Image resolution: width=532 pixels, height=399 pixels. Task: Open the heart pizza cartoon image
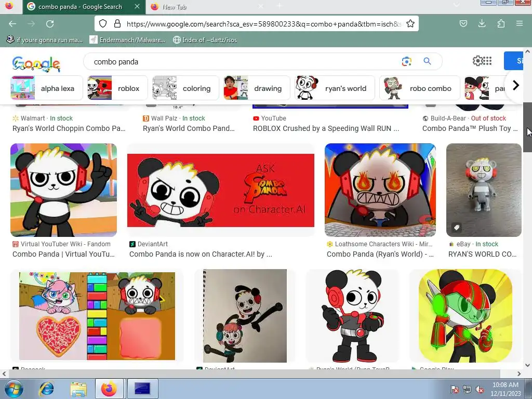pyautogui.click(x=97, y=316)
